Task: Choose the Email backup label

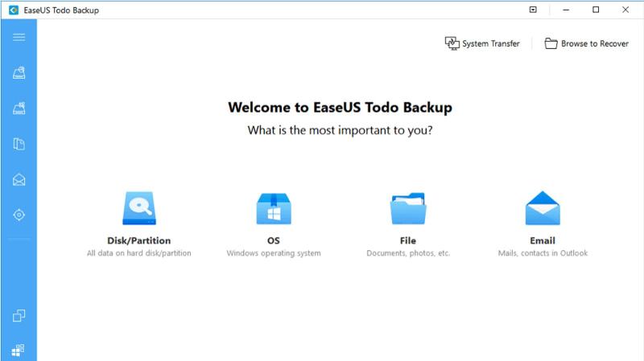Action: tap(543, 241)
